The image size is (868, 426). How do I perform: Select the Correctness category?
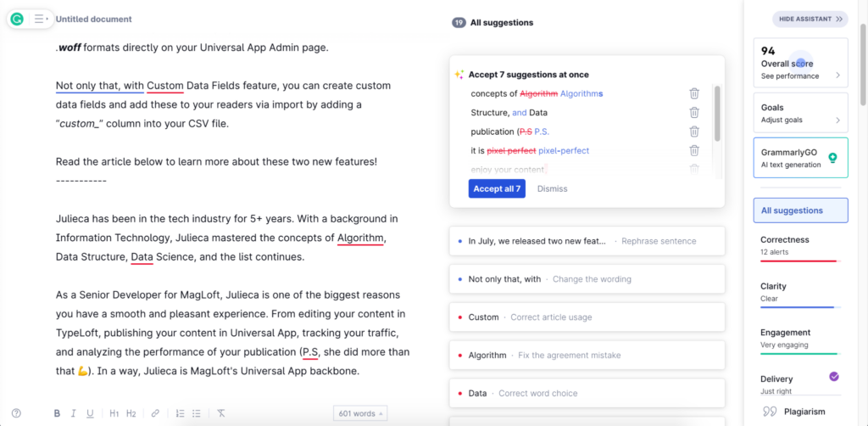tap(800, 247)
